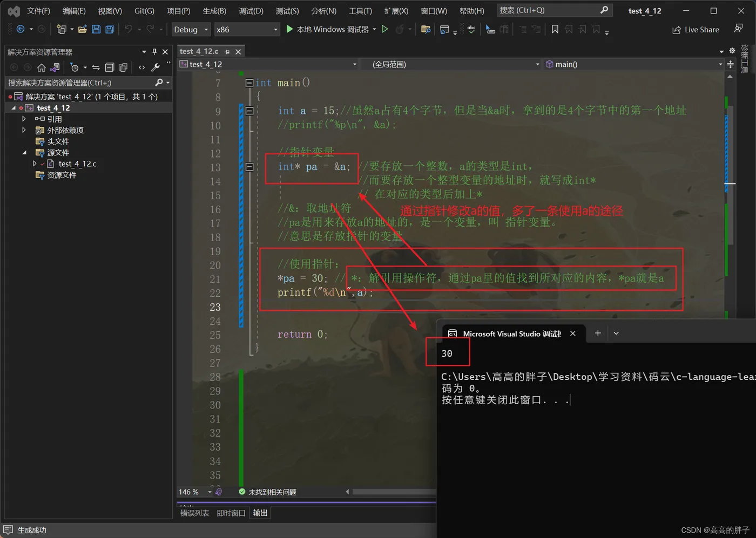Click the Open File folder icon in toolbar

pos(82,29)
